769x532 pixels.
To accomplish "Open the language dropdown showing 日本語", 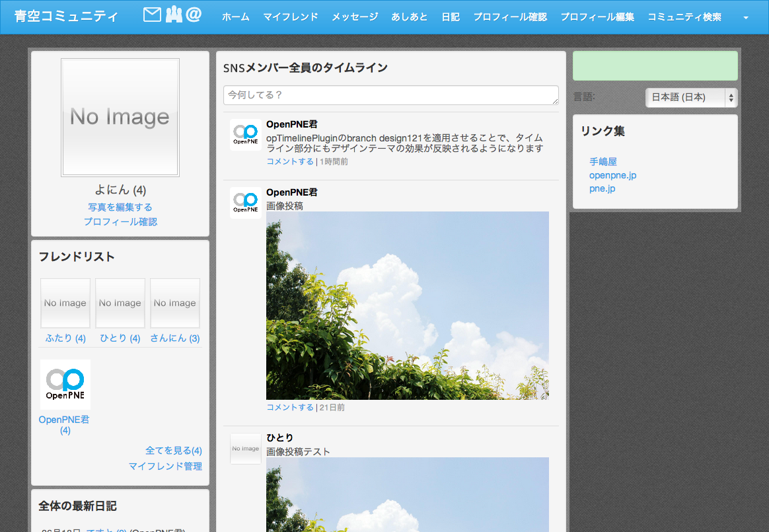I will (x=691, y=97).
